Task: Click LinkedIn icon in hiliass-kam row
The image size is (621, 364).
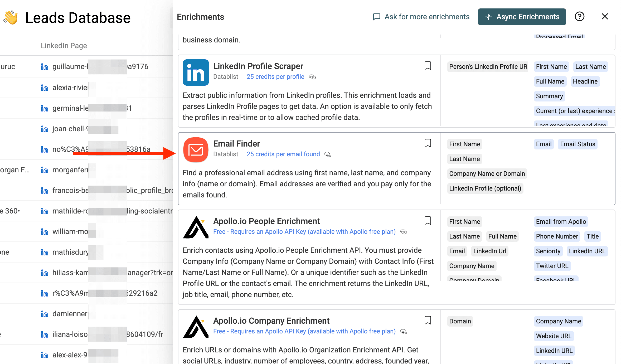Action: [44, 273]
